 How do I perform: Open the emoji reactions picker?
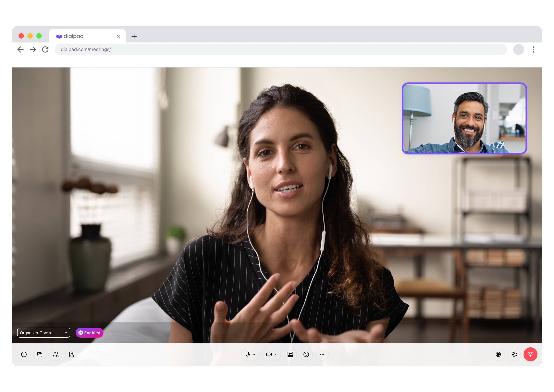306,354
